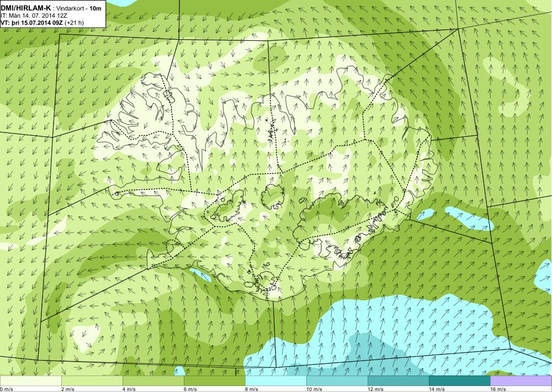Click the '4 m/s' legend label
The height and width of the screenshot is (392, 552).
129,389
